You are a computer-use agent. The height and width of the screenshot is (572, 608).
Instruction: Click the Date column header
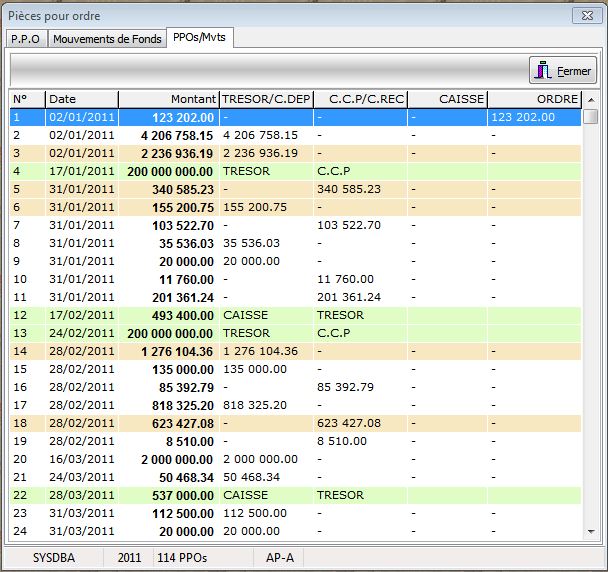tap(82, 99)
